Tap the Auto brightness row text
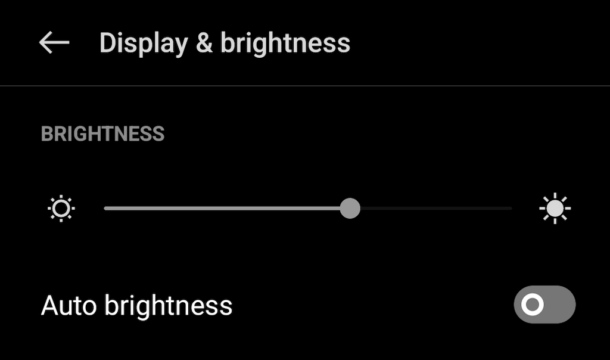This screenshot has height=360, width=610. (x=137, y=306)
